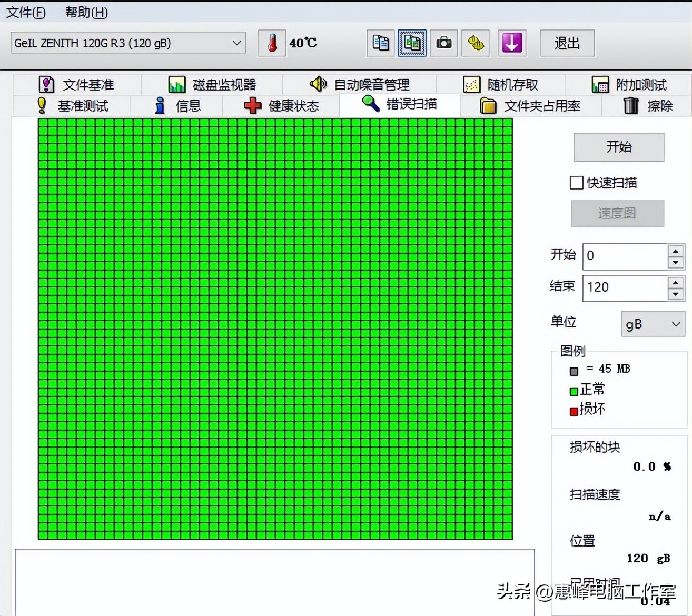Click the copy text to clipboard icon
Viewport: 692px width, 616px height.
380,43
